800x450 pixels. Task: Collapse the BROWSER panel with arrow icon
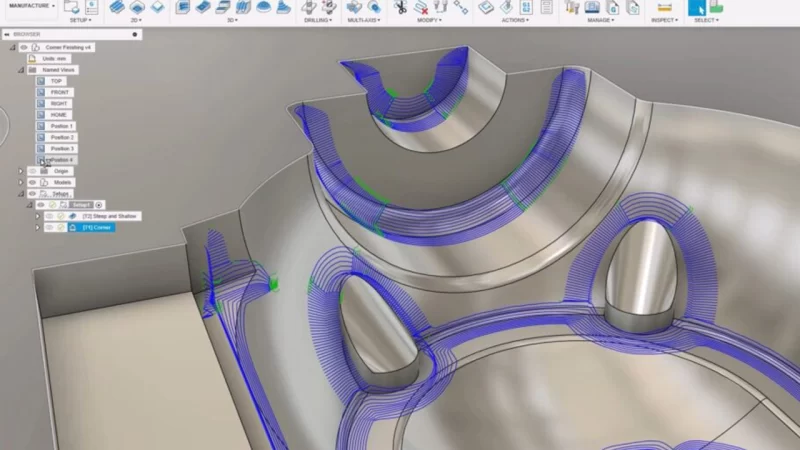pos(7,34)
